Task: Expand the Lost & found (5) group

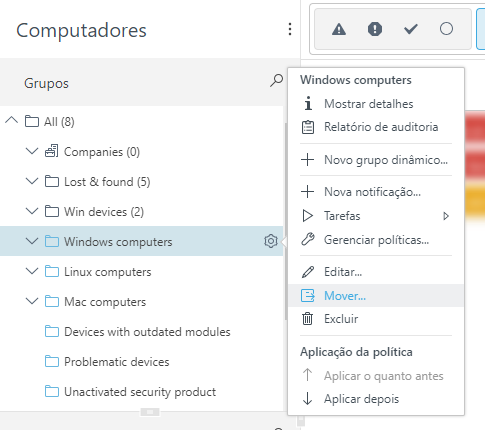Action: 32,181
